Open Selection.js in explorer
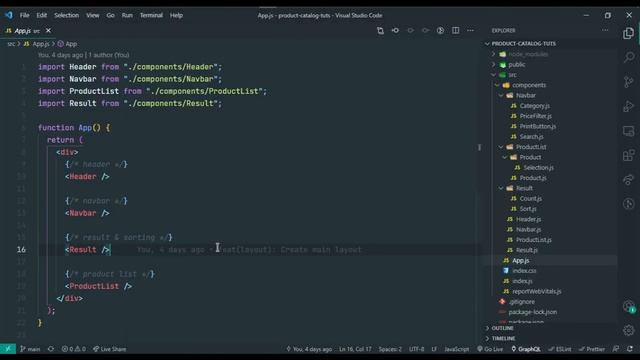This screenshot has width=640, height=360. (538, 168)
